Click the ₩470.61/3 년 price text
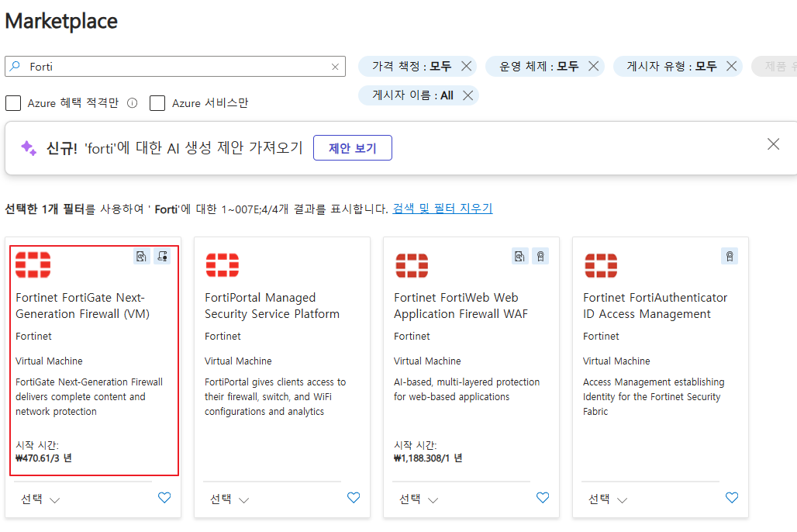This screenshot has height=532, width=797. (43, 458)
